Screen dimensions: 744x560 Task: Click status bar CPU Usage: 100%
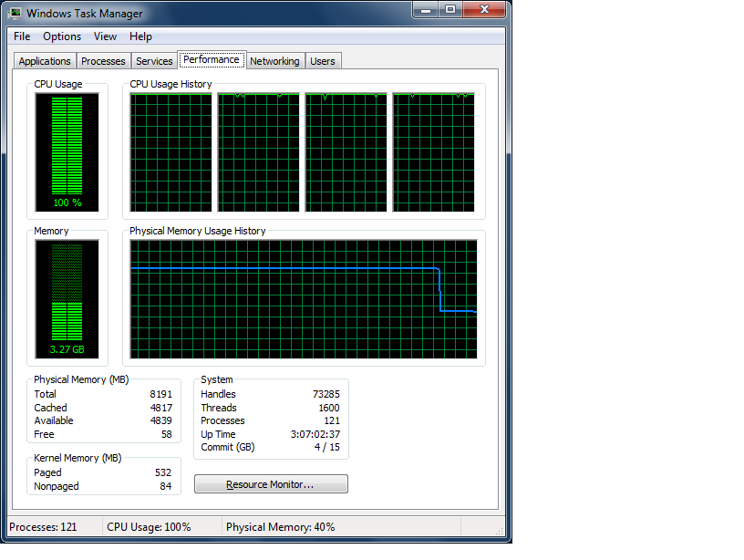coord(149,527)
